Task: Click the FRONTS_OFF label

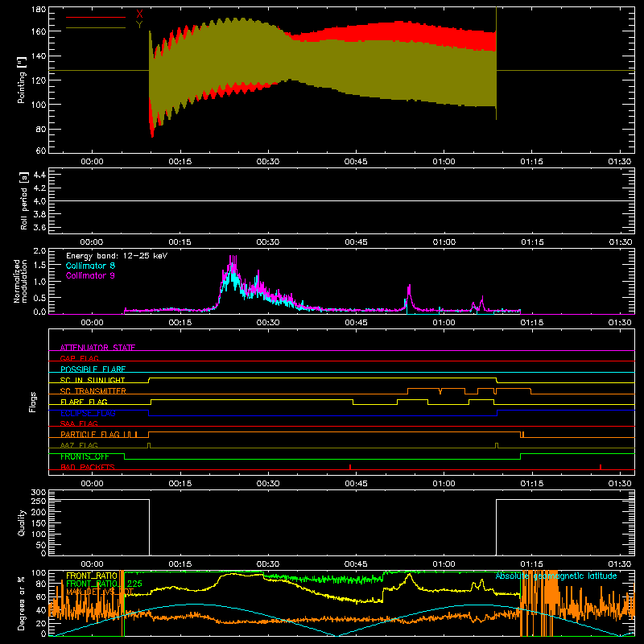Action: 85,456
